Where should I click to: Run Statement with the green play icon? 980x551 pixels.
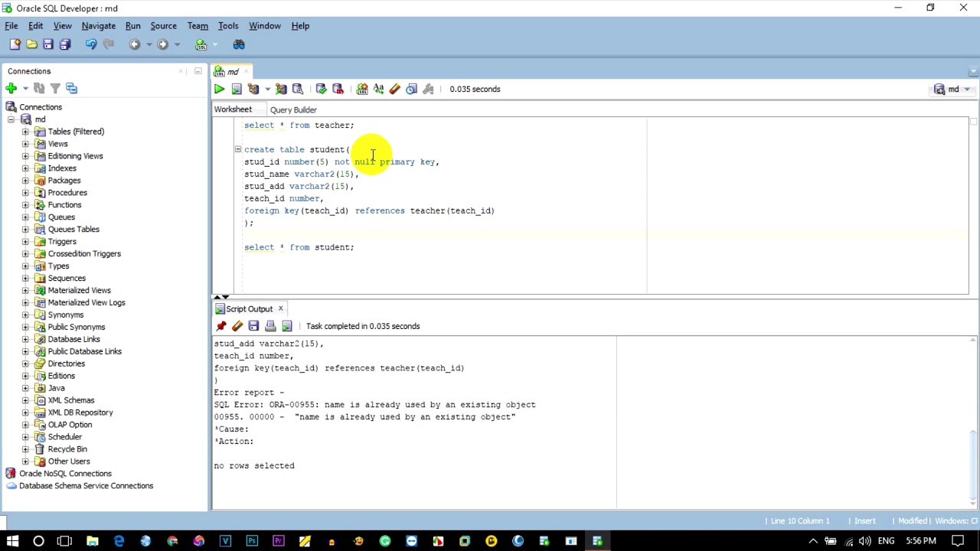coord(220,90)
